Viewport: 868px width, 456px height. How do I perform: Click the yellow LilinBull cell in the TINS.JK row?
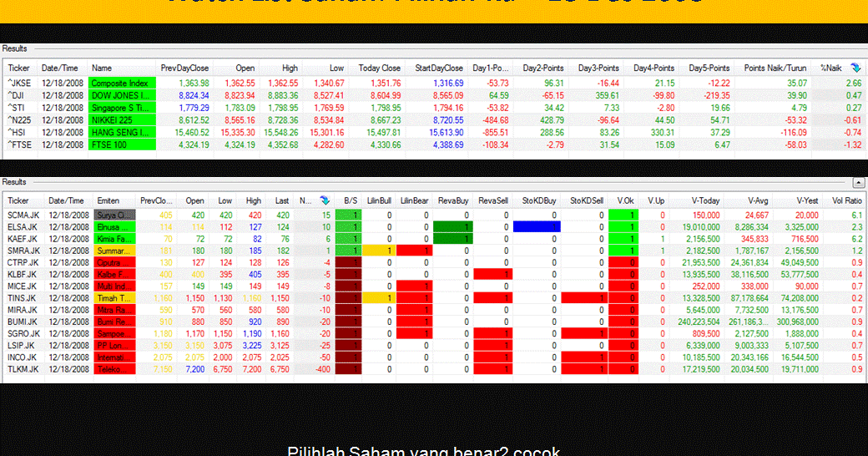(379, 298)
